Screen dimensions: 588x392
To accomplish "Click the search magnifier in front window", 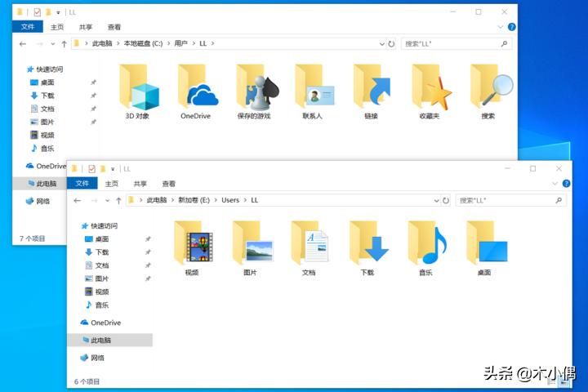I will tap(559, 200).
